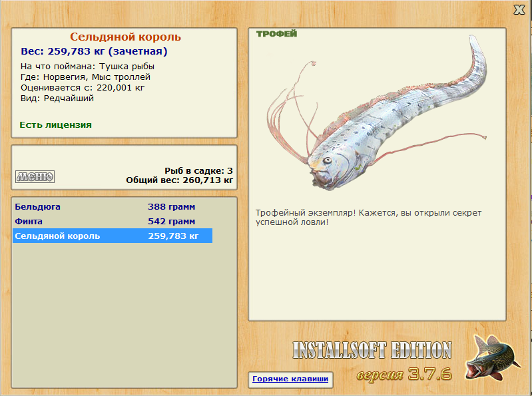Viewport: 532px width, 396px height.
Task: Click the 388 грамм weight value
Action: tap(171, 207)
